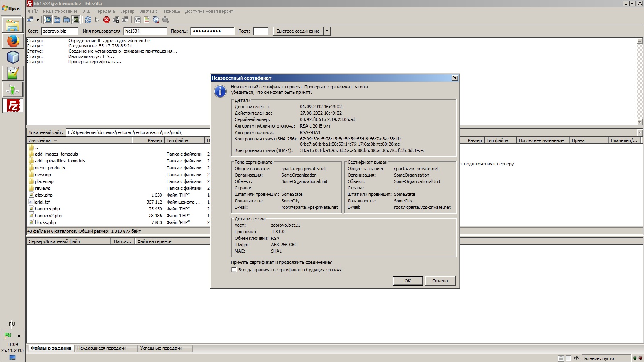This screenshot has height=362, width=644.
Task: Sort local files by Имя файла
Action: coord(79,140)
